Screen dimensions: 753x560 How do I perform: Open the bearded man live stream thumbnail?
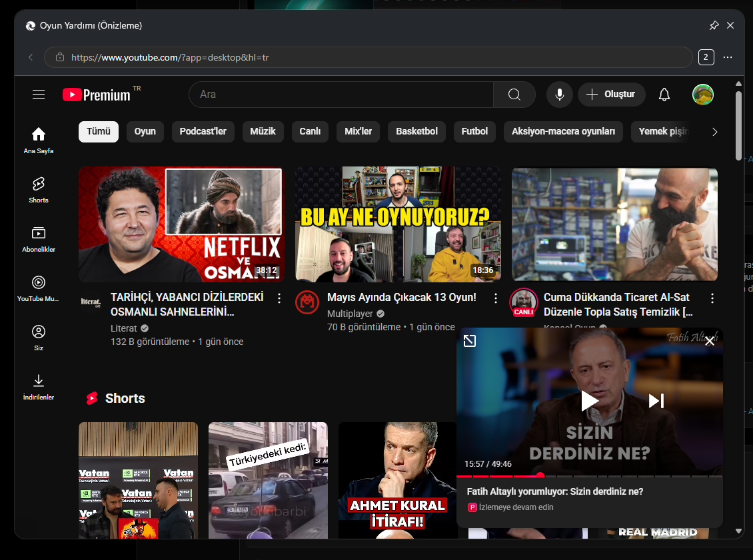tap(614, 224)
